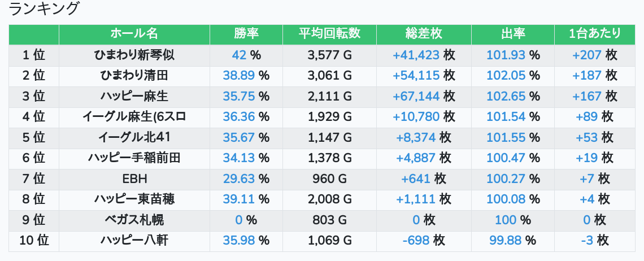The image size is (644, 261).
Task: Click the ホール名 column header
Action: [x=134, y=34]
